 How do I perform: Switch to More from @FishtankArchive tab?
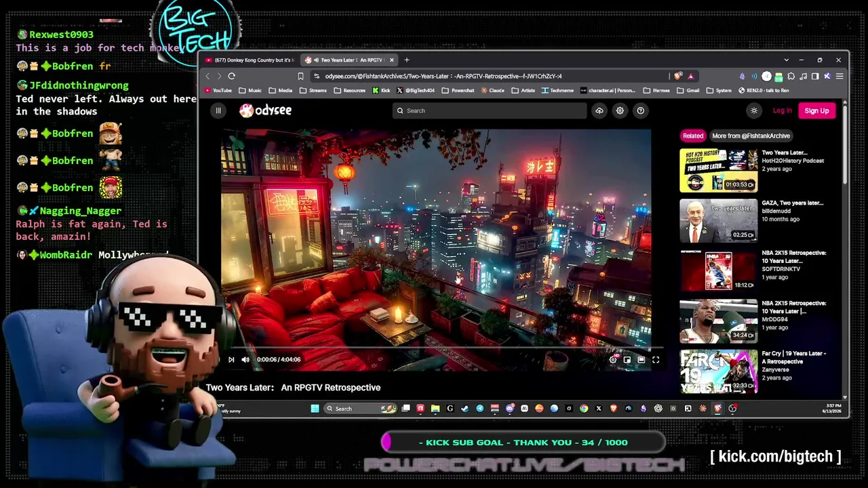click(751, 136)
